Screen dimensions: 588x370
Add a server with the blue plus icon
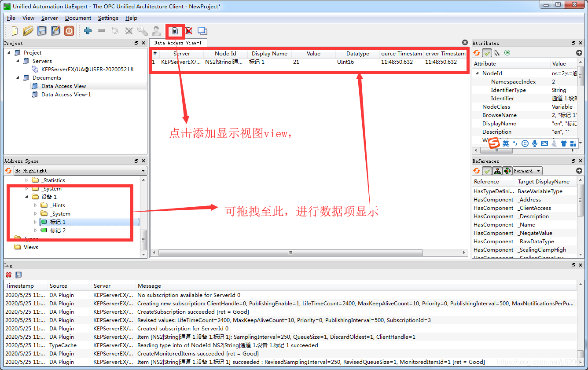[88, 31]
